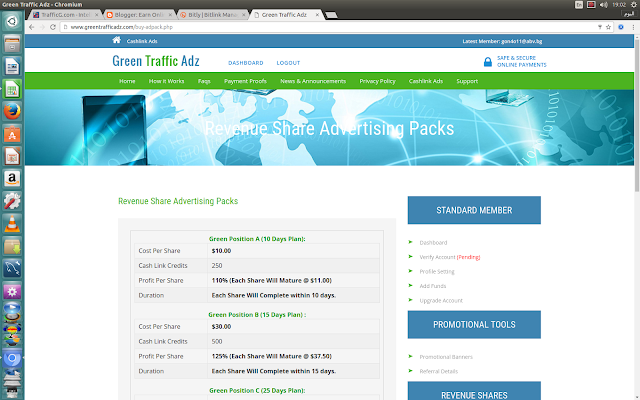The image size is (640, 400).
Task: Open the Amazon launcher icon
Action: [12, 179]
